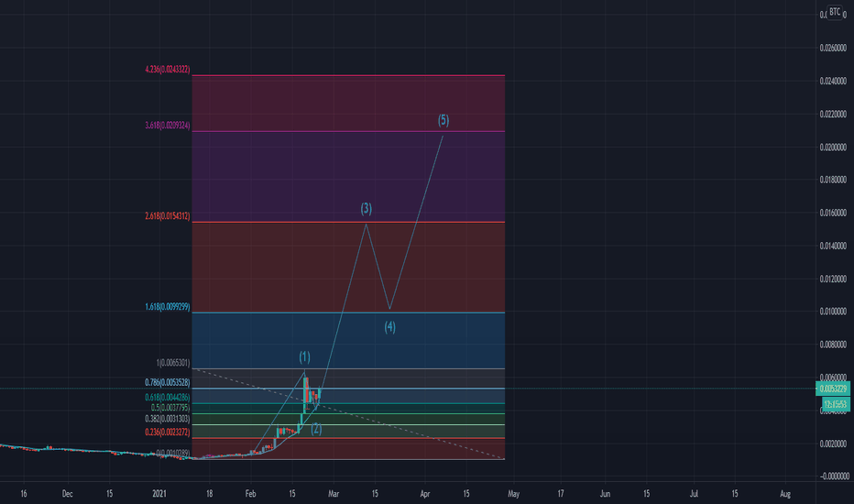Select the 4.236(0.0243322) Fibonacci label

(168, 70)
